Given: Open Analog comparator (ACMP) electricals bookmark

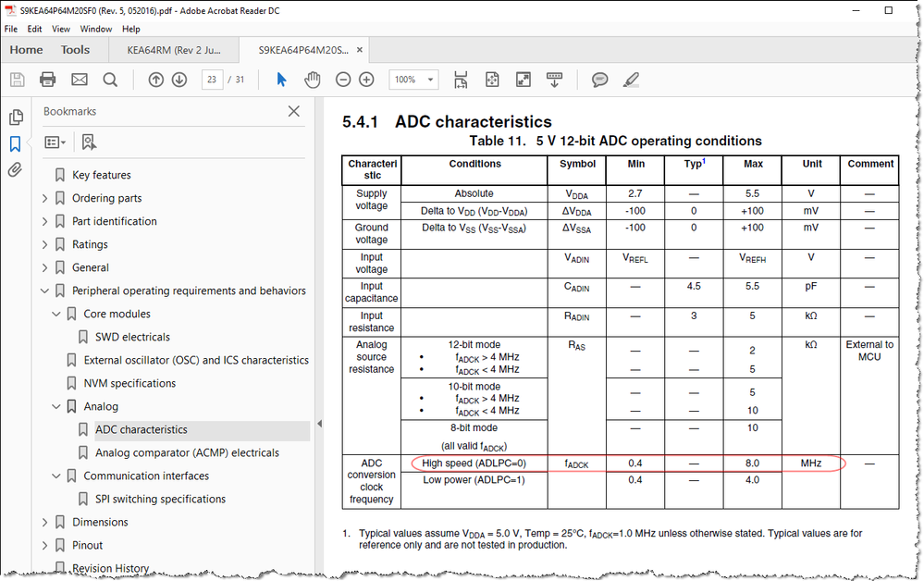Looking at the screenshot, I should (x=188, y=452).
